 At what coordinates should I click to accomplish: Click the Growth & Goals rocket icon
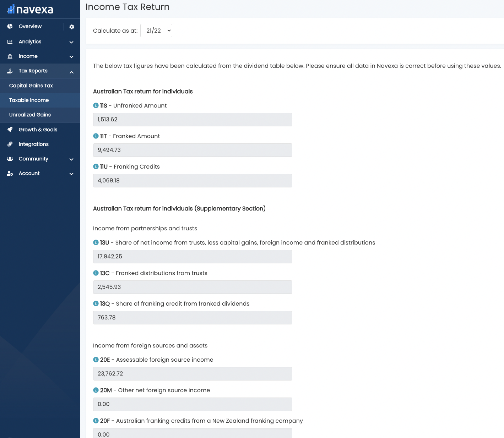[x=10, y=130]
